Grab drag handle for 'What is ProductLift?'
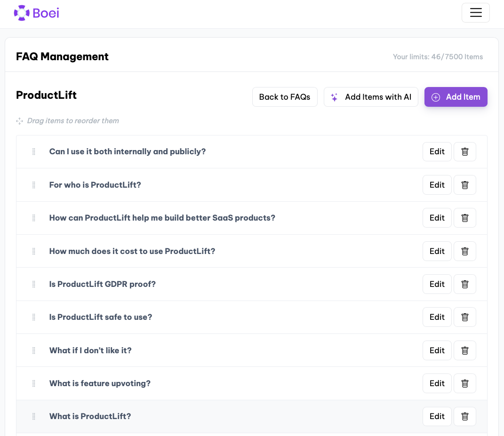504x436 pixels. pyautogui.click(x=34, y=416)
